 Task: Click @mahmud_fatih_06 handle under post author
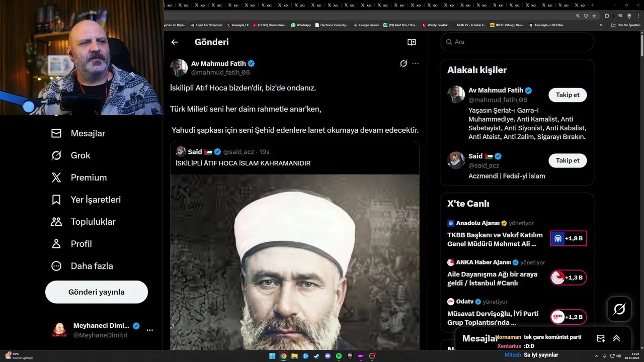pos(220,72)
